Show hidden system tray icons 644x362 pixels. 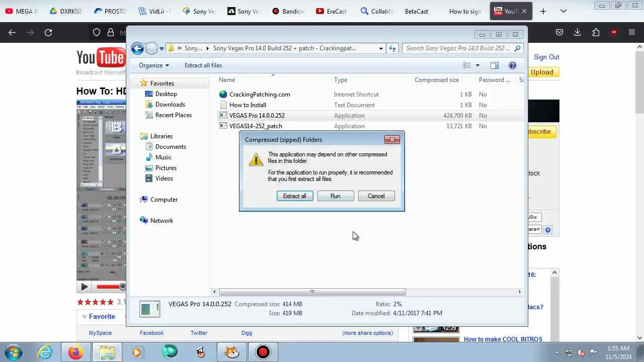556,352
